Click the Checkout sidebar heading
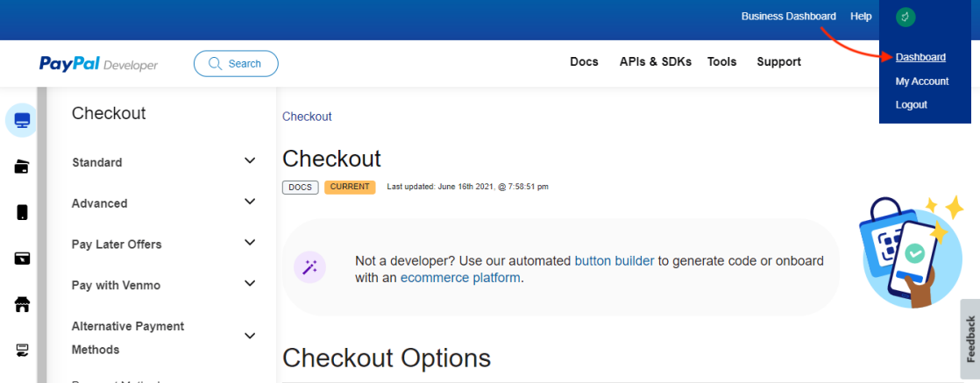Viewport: 980px width, 383px height. tap(109, 114)
